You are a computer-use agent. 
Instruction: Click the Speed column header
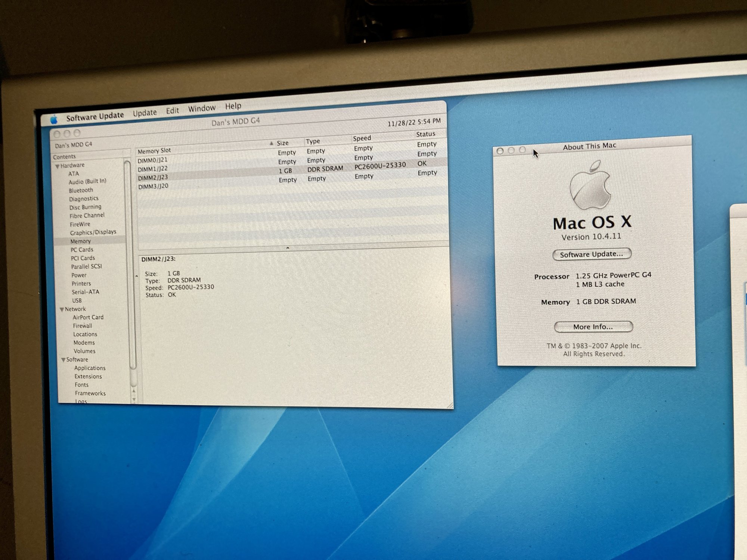362,138
